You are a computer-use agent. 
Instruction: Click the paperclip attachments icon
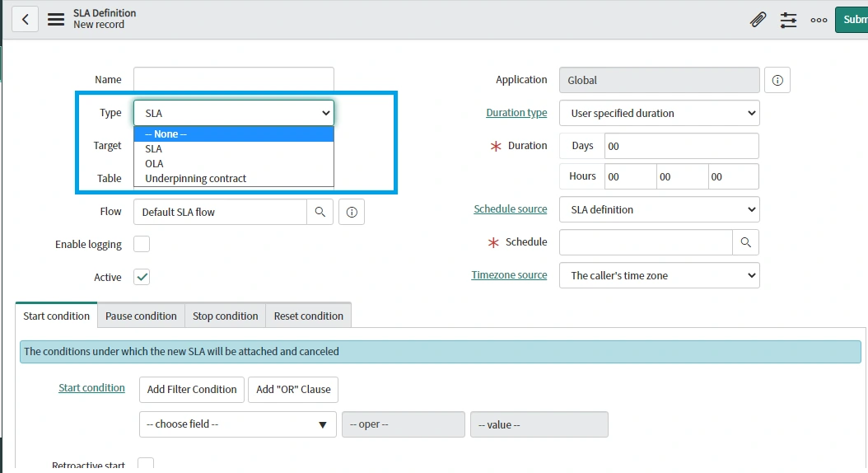pyautogui.click(x=758, y=20)
